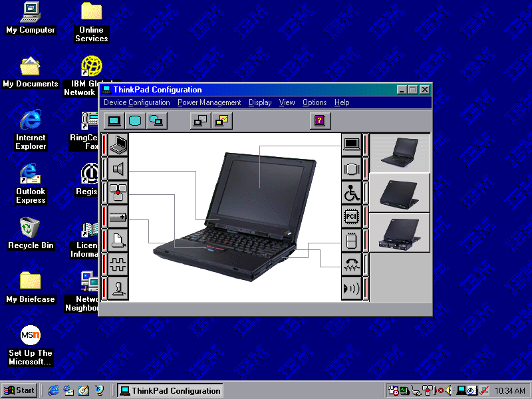Open the wheelchair accessibility icon
Screen dimensions: 532x399
pos(351,193)
